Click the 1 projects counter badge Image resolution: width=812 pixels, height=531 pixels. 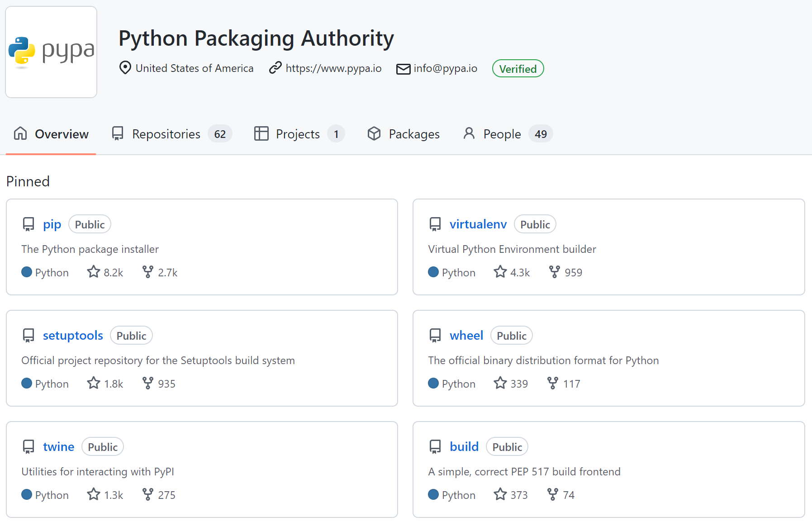click(x=336, y=134)
